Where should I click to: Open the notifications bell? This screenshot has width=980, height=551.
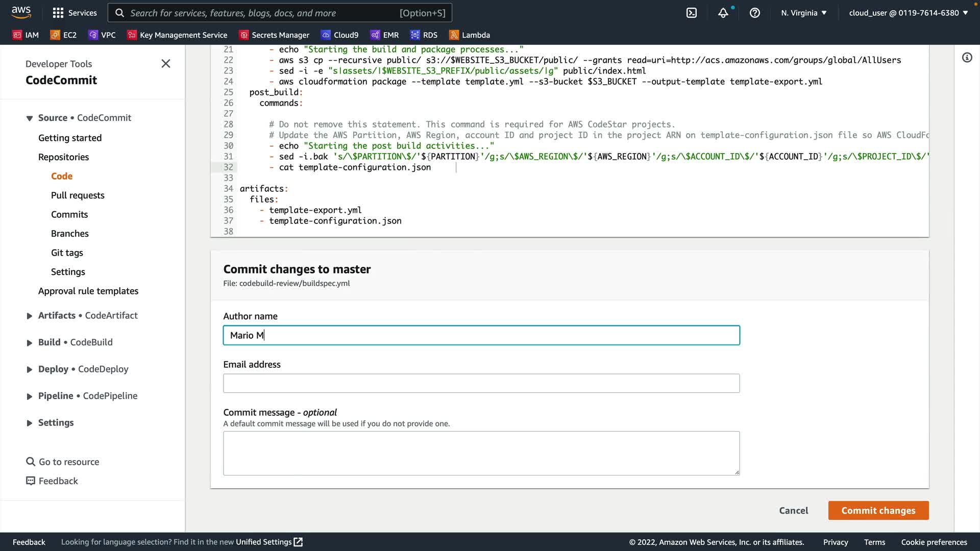(x=723, y=13)
